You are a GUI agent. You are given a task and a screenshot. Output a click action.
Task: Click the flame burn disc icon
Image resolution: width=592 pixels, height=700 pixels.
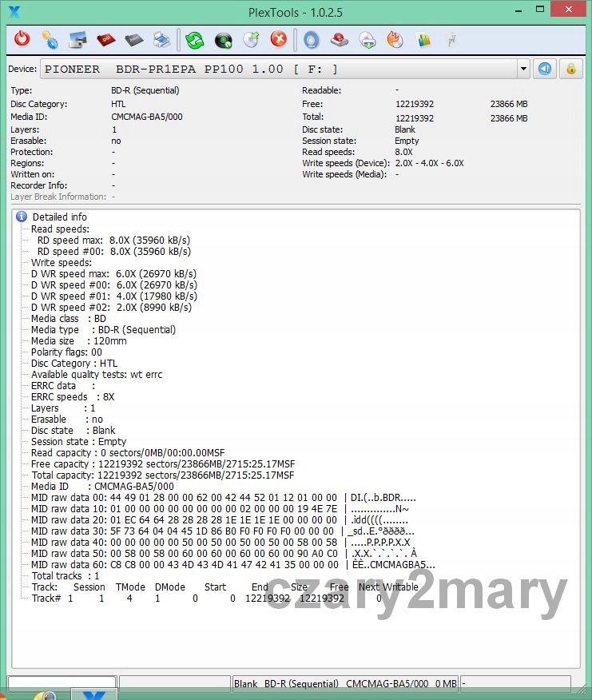pos(395,39)
